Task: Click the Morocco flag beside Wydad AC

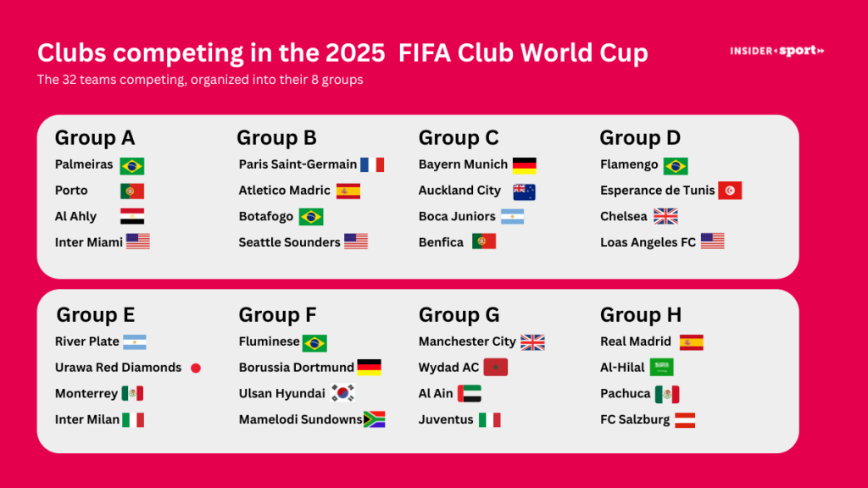Action: [495, 367]
